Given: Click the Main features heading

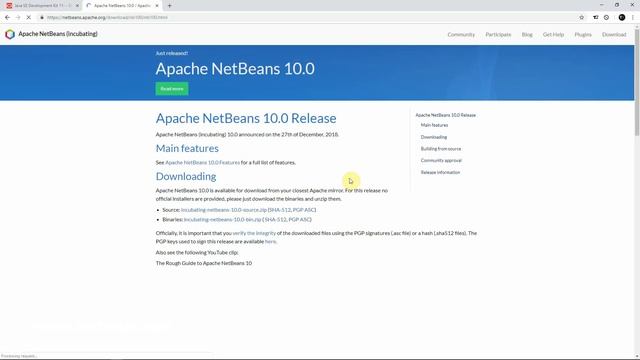Looking at the screenshot, I should (x=187, y=148).
